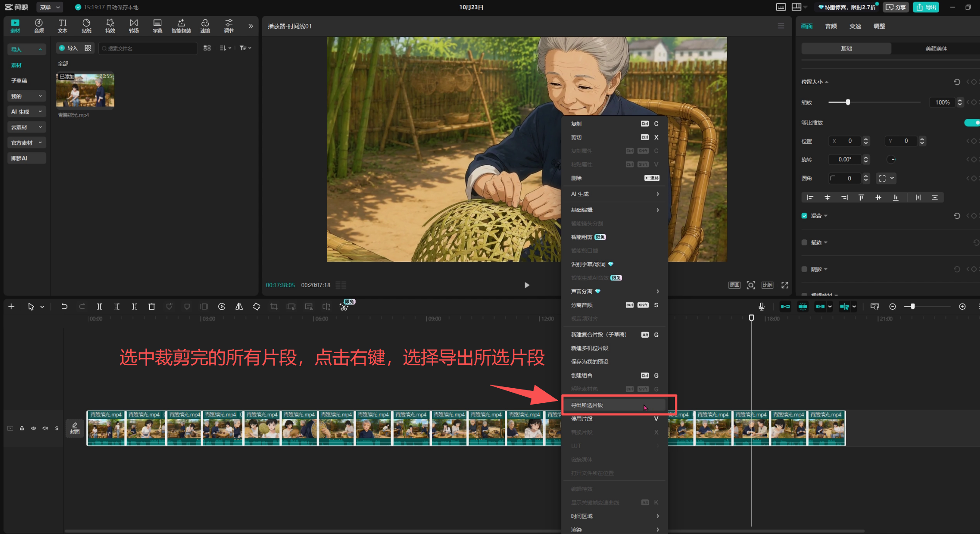Viewport: 980px width, 534px height.
Task: Click the timeline zoom slider
Action: (x=927, y=306)
